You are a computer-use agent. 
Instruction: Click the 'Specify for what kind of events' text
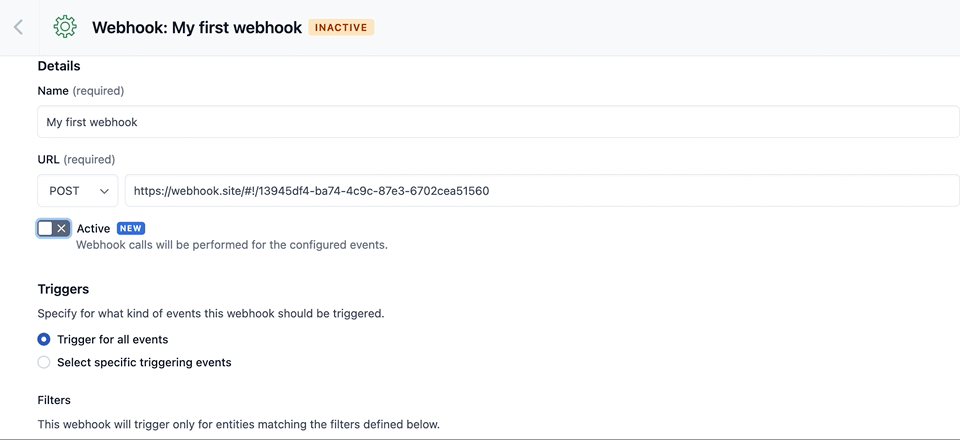(211, 314)
